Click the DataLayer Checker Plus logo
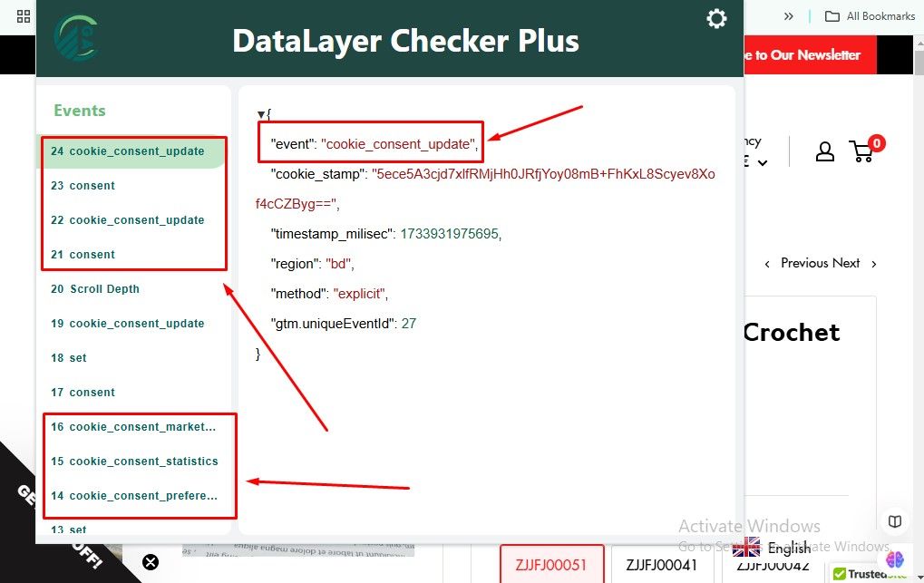Viewport: 924px width, 583px height. (x=76, y=39)
